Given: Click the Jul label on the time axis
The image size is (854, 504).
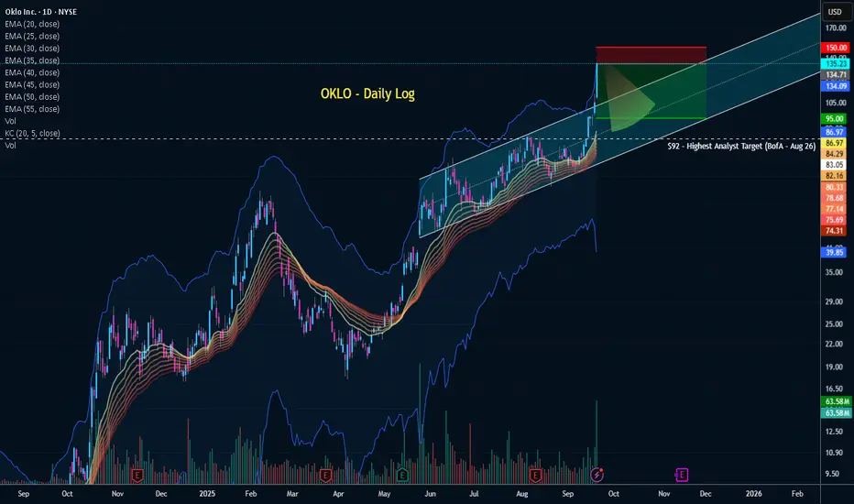Looking at the screenshot, I should click(x=475, y=494).
